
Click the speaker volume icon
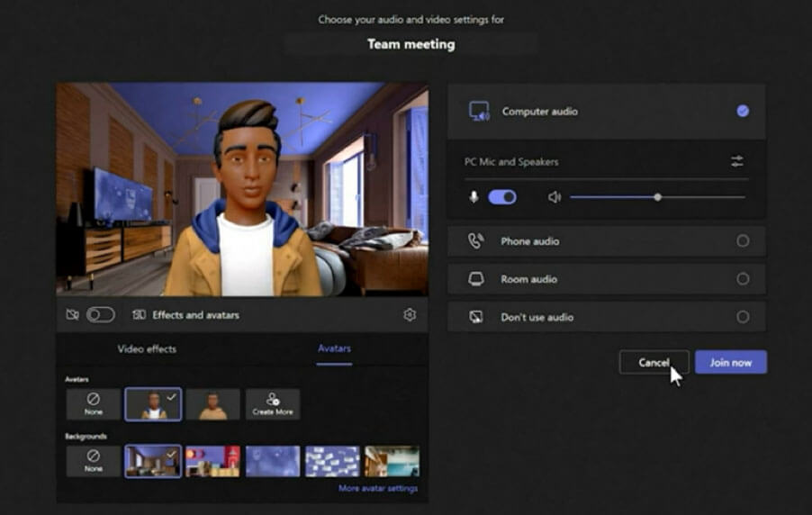(x=555, y=197)
